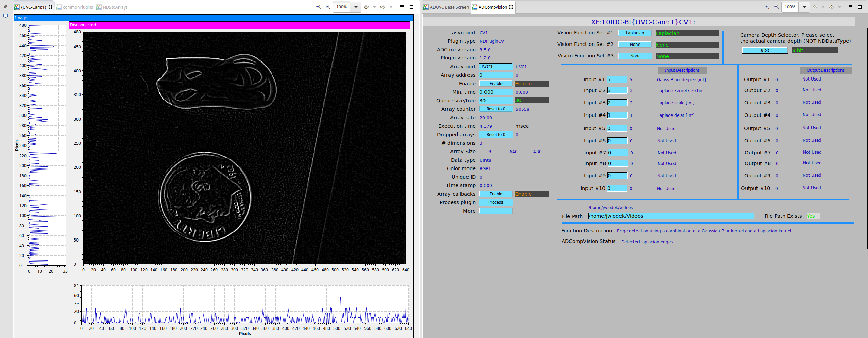
Task: Close the ADCompVision tab
Action: pos(511,7)
